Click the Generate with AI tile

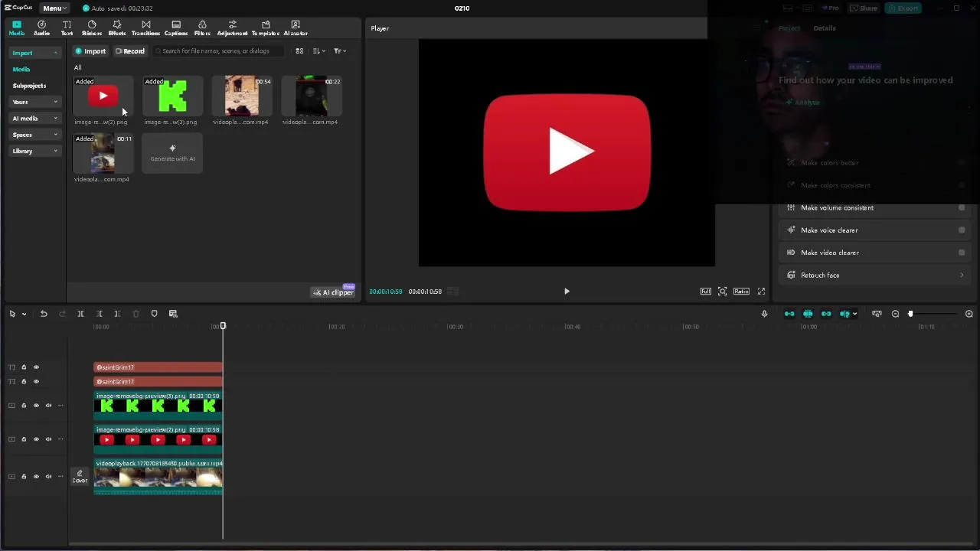click(172, 153)
